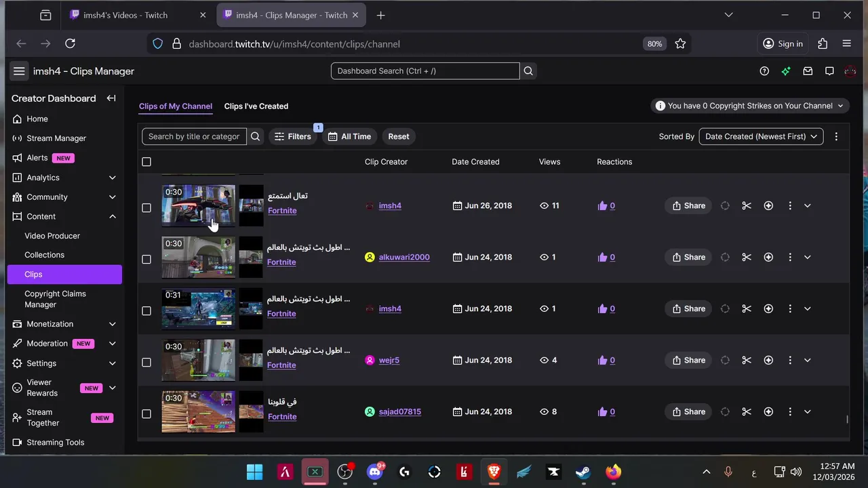Share the alkuwari2000 clip
868x488 pixels.
[x=688, y=257]
